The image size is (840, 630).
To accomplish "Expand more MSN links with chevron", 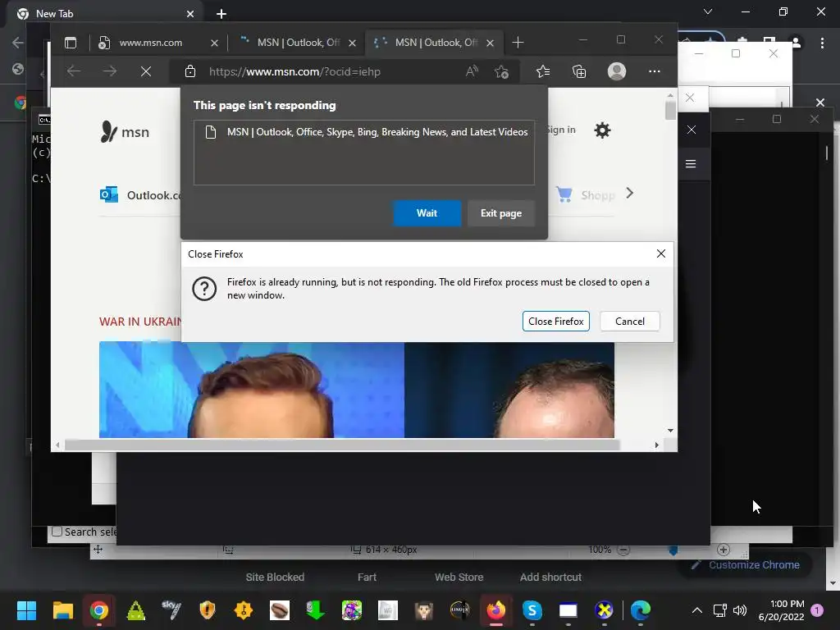I will 629,194.
